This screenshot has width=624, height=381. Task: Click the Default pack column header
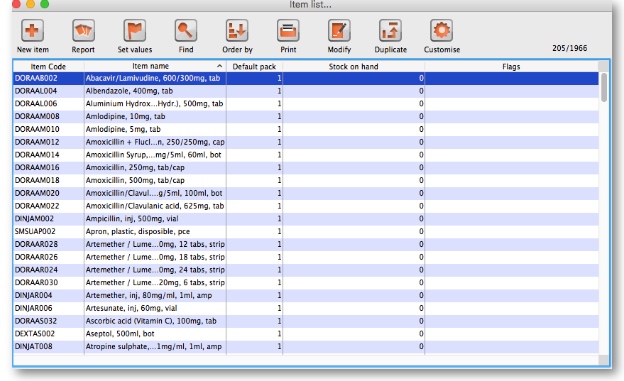254,66
